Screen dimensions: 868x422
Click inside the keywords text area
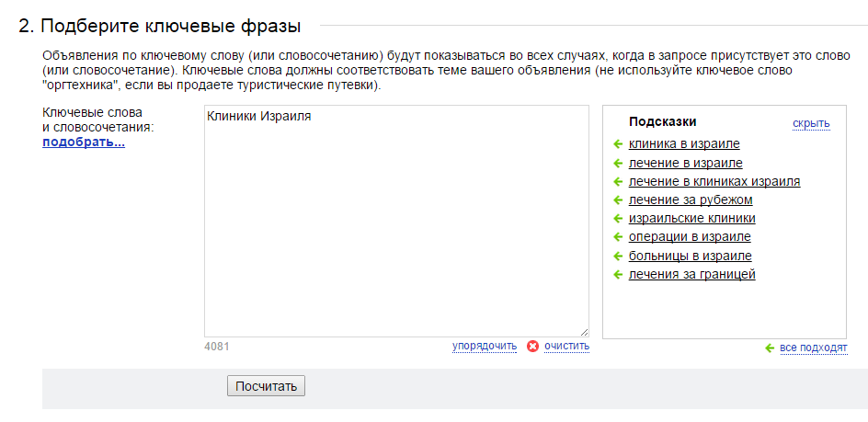point(396,221)
